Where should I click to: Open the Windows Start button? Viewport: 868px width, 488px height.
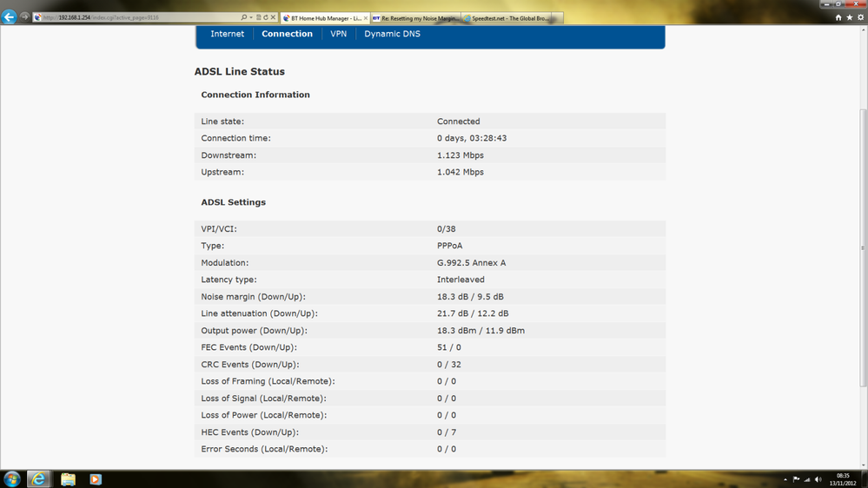click(11, 478)
